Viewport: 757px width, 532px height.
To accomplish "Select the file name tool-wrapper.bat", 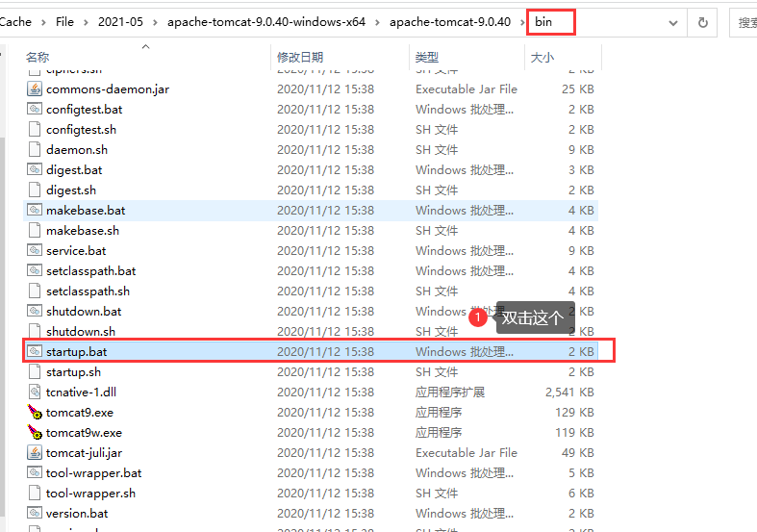I will (93, 472).
